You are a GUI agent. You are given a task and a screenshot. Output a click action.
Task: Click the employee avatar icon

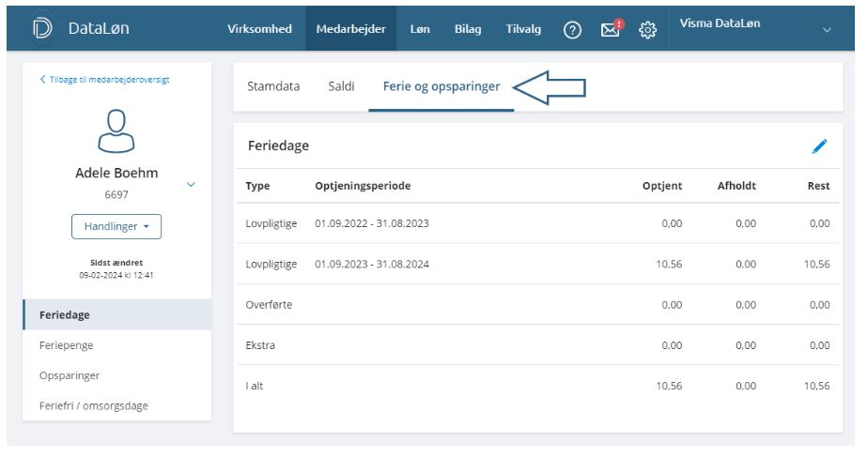(116, 130)
